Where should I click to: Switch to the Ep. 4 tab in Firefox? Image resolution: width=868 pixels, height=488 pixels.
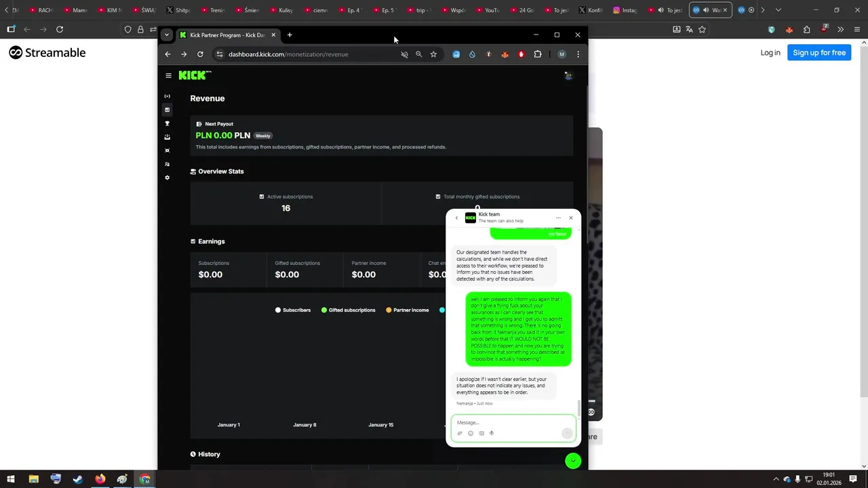[349, 10]
